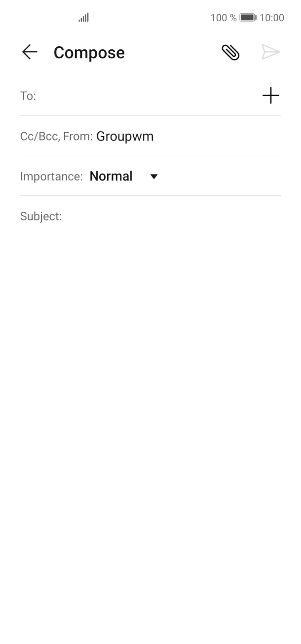Viewport: 301px width, 644px height.
Task: Click the From account name Groupwm
Action: (125, 136)
